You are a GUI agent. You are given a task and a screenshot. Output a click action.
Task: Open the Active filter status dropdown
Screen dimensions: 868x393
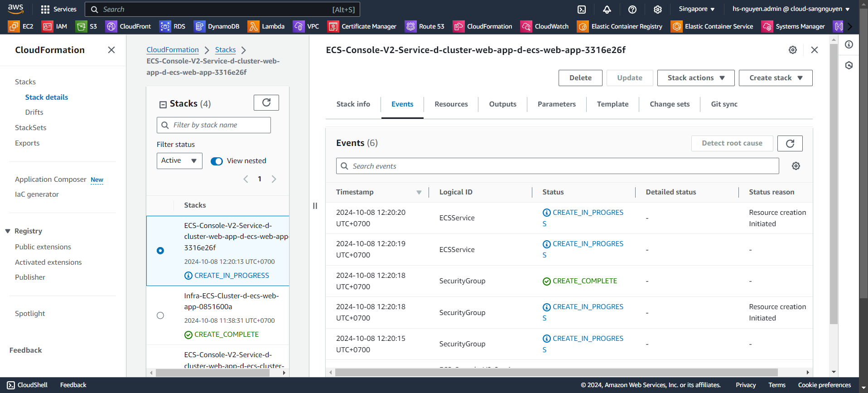pyautogui.click(x=179, y=161)
